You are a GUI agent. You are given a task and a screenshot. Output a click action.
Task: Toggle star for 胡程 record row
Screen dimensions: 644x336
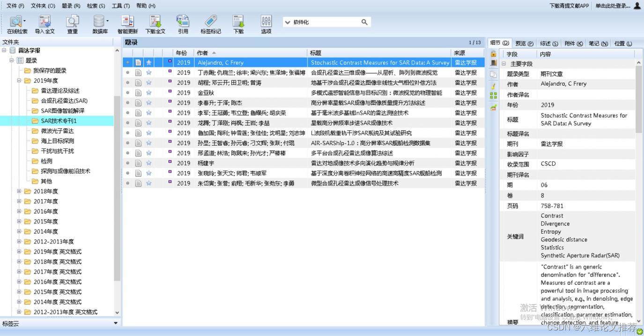148,82
